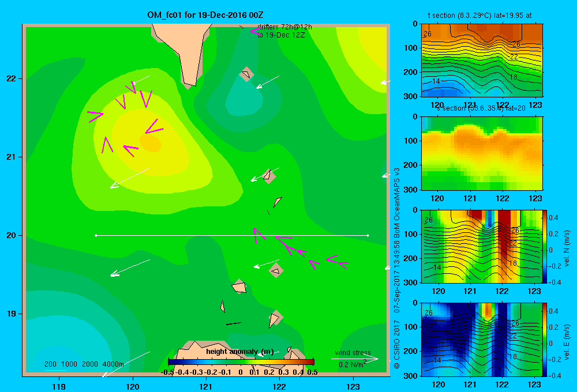Click the vertical "© CSIRO 2017 ... BoM OceanMAPS v3" credit
The height and width of the screenshot is (392, 577).
point(397,268)
